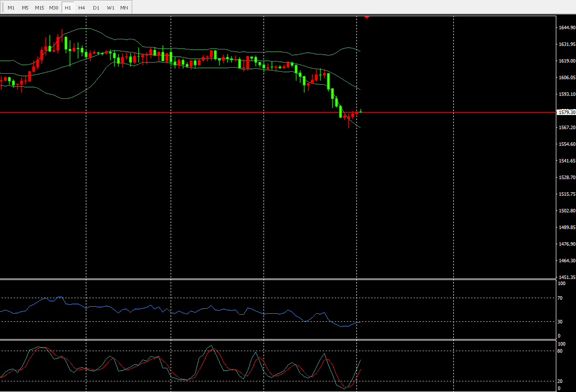Click the red chart shift triangle marker
The height and width of the screenshot is (392, 576).
click(366, 17)
